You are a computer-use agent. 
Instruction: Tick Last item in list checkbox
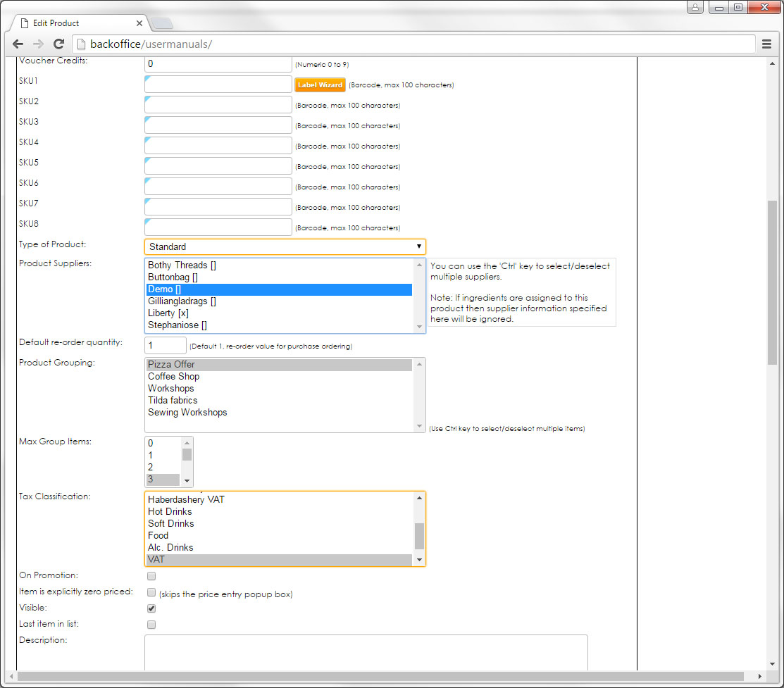[151, 625]
